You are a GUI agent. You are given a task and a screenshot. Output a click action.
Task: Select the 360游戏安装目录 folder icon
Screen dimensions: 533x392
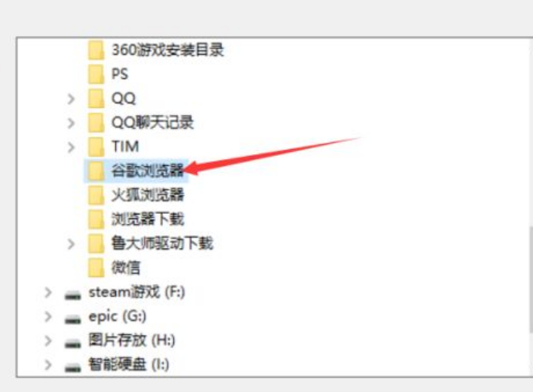coord(96,50)
